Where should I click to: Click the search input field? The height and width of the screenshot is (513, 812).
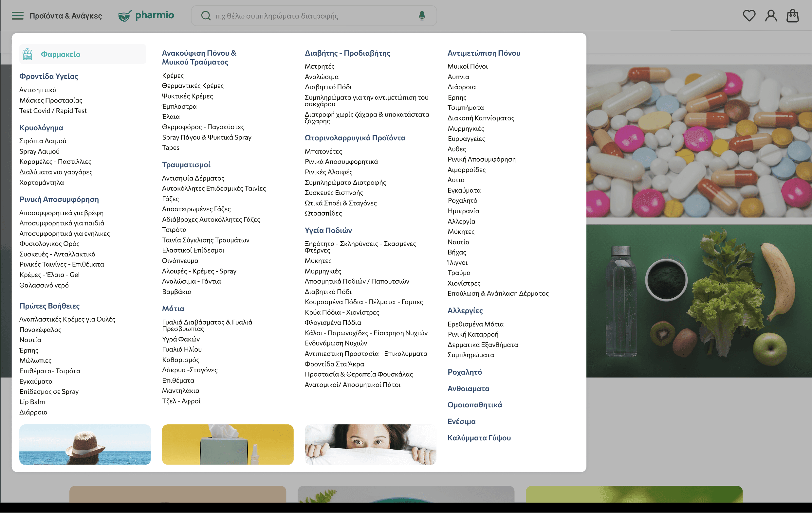[x=314, y=16]
